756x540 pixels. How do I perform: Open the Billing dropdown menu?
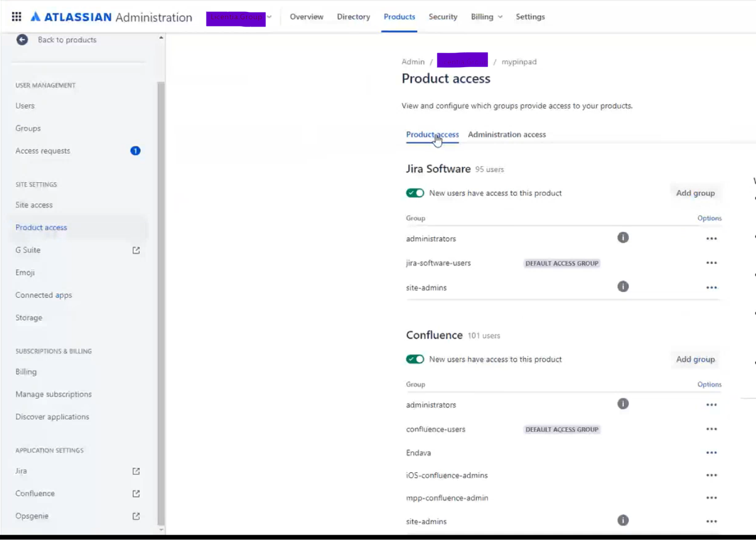point(486,17)
